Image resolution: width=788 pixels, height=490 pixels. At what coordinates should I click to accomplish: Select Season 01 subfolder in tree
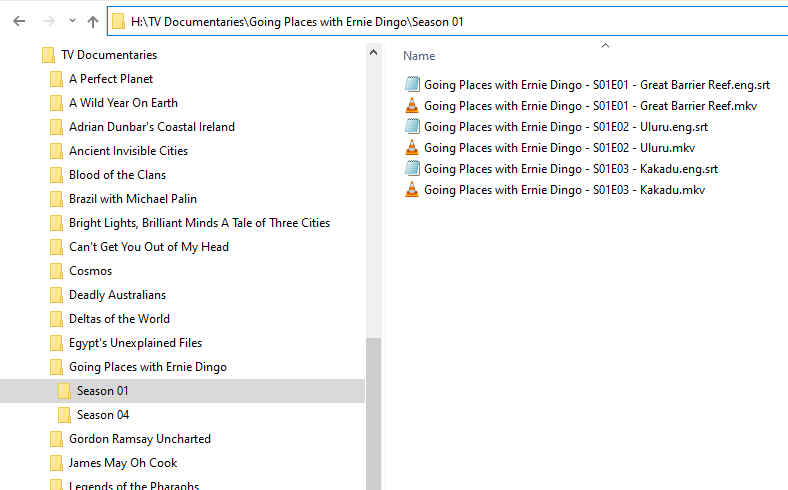(x=103, y=391)
